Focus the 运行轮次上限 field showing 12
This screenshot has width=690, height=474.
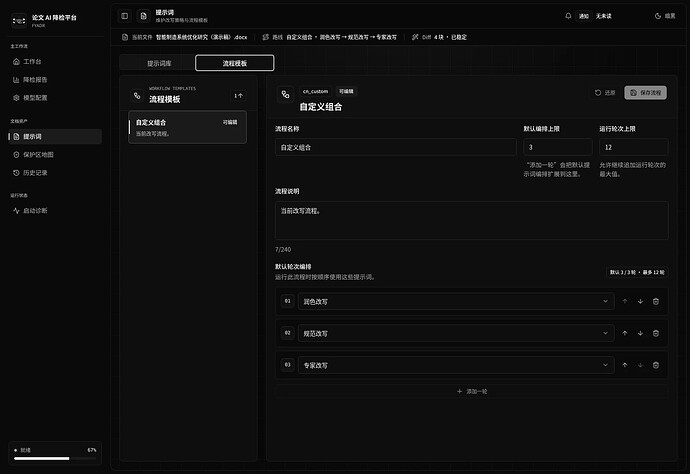[x=634, y=147]
